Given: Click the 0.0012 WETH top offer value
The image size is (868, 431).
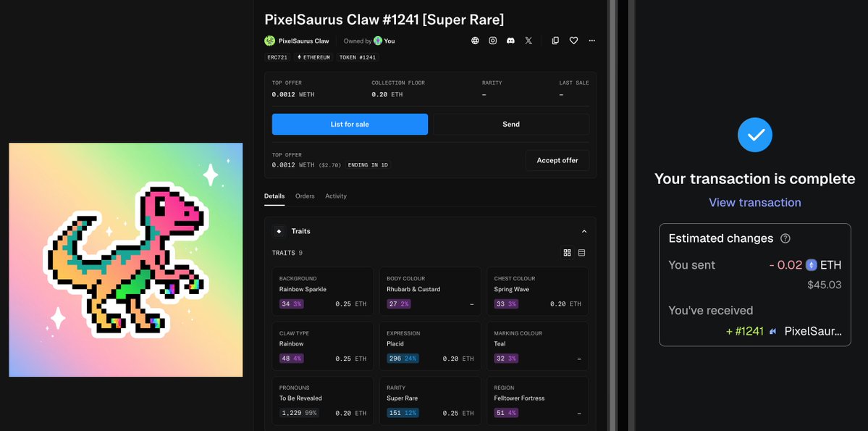Looking at the screenshot, I should pyautogui.click(x=293, y=95).
